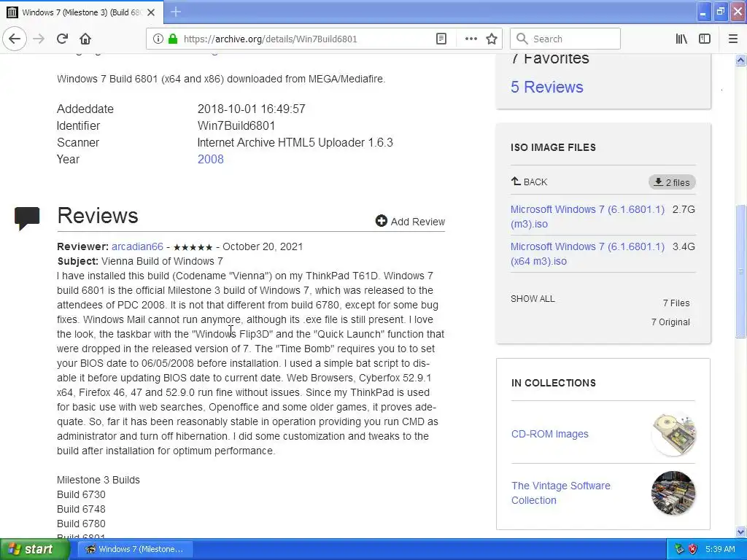Click the Add Review link text
This screenshot has width=747, height=560.
(x=418, y=222)
